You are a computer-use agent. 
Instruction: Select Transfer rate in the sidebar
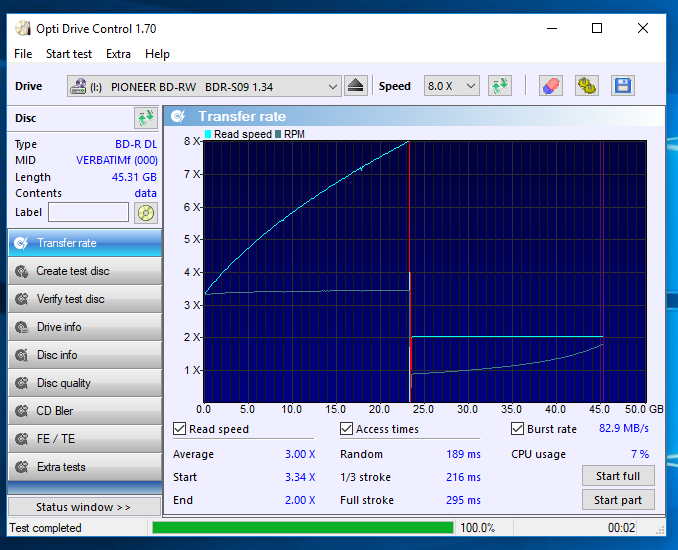[85, 243]
